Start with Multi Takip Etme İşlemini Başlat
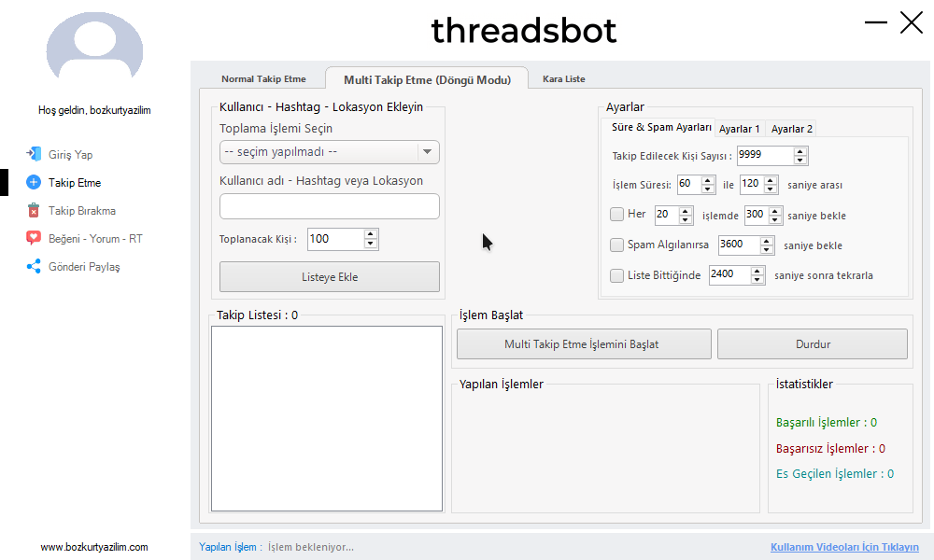The height and width of the screenshot is (560, 934). point(584,344)
